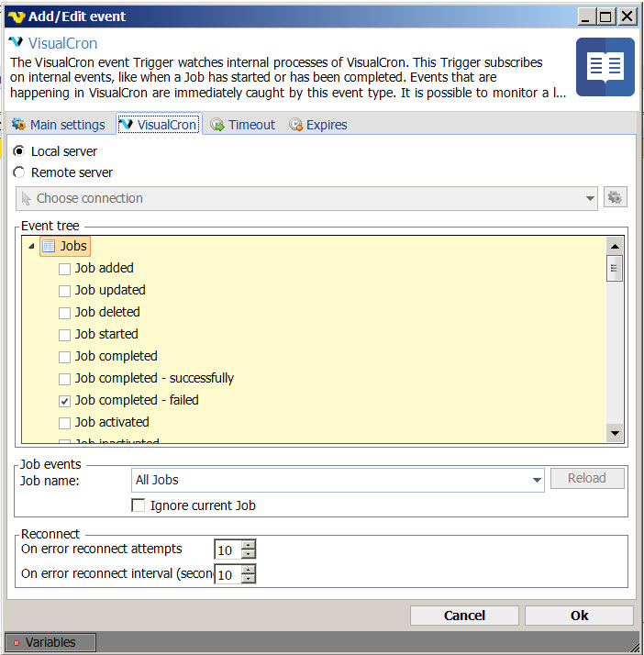This screenshot has height=655, width=644.
Task: Click the blue documentation book icon
Action: (605, 67)
